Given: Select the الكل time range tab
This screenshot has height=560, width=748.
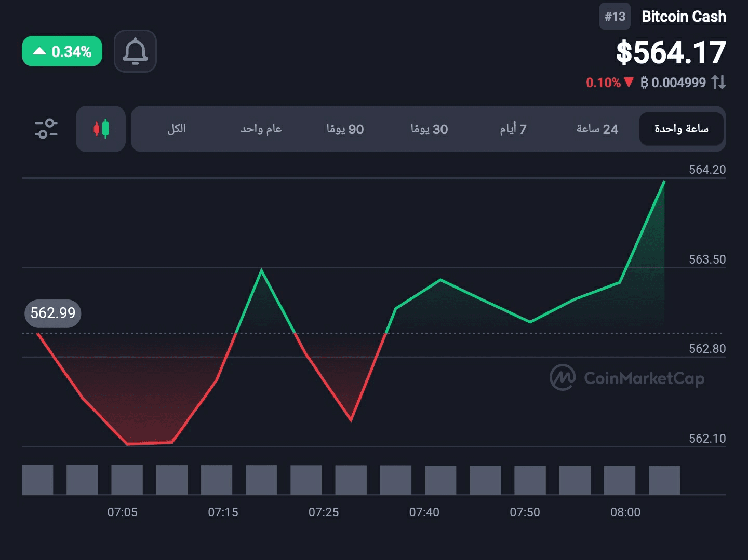Looking at the screenshot, I should 177,129.
